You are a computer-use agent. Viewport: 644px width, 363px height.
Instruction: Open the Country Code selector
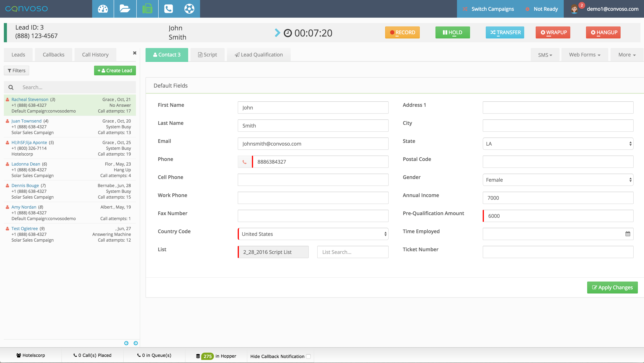coord(313,234)
